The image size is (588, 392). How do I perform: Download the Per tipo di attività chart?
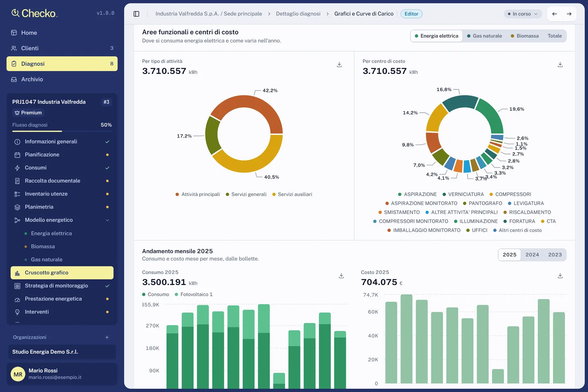click(339, 65)
